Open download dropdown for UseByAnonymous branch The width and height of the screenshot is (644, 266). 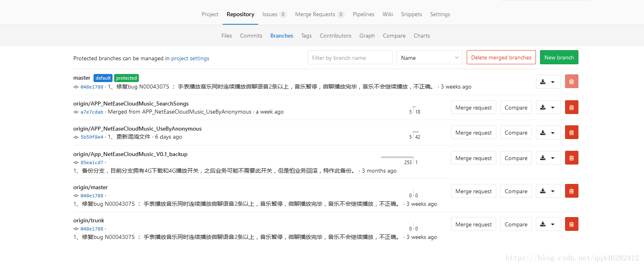coord(548,133)
